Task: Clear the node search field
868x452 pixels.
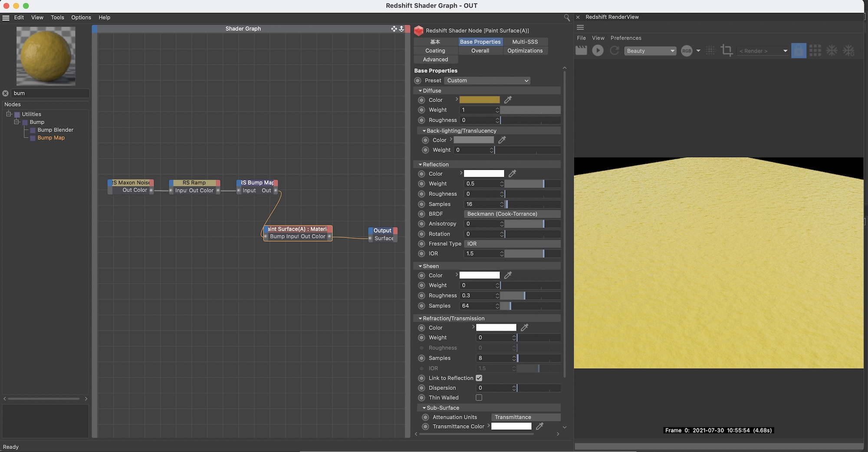Action: [6, 93]
